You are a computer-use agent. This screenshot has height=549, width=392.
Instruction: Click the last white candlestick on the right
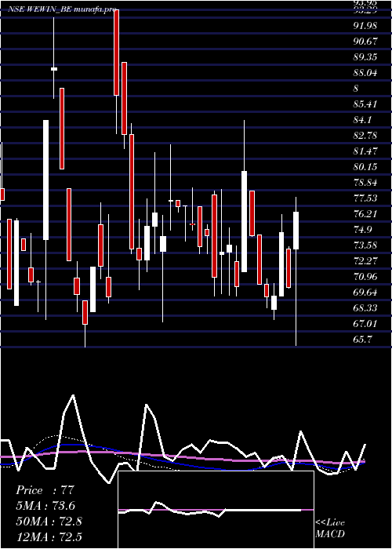(x=296, y=231)
